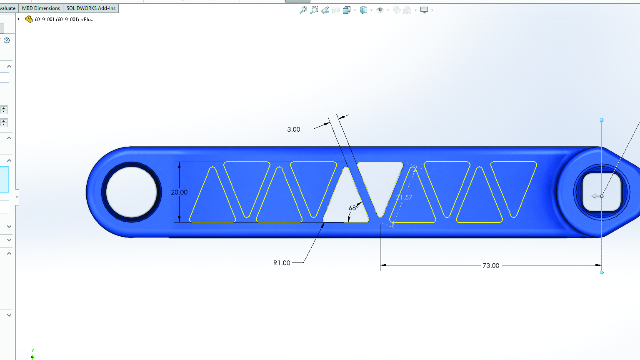
Task: Select the 3.00 dimension text
Action: [x=293, y=129]
